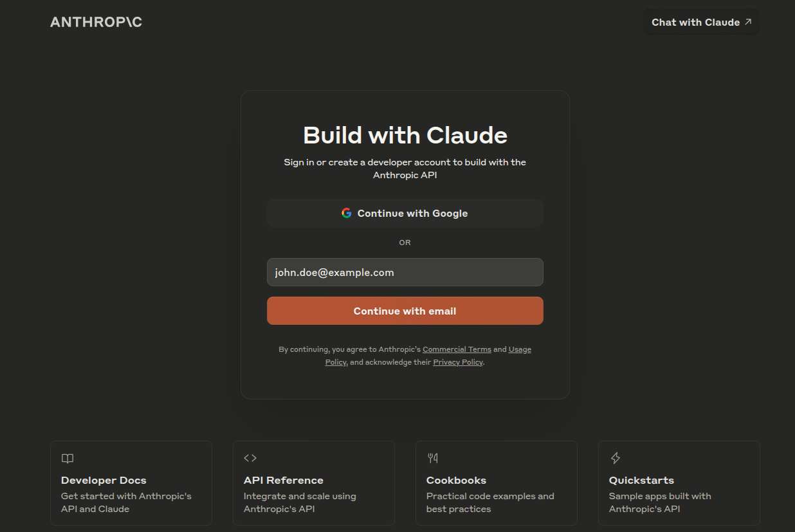
Task: Click the Quickstarts card
Action: [679, 482]
